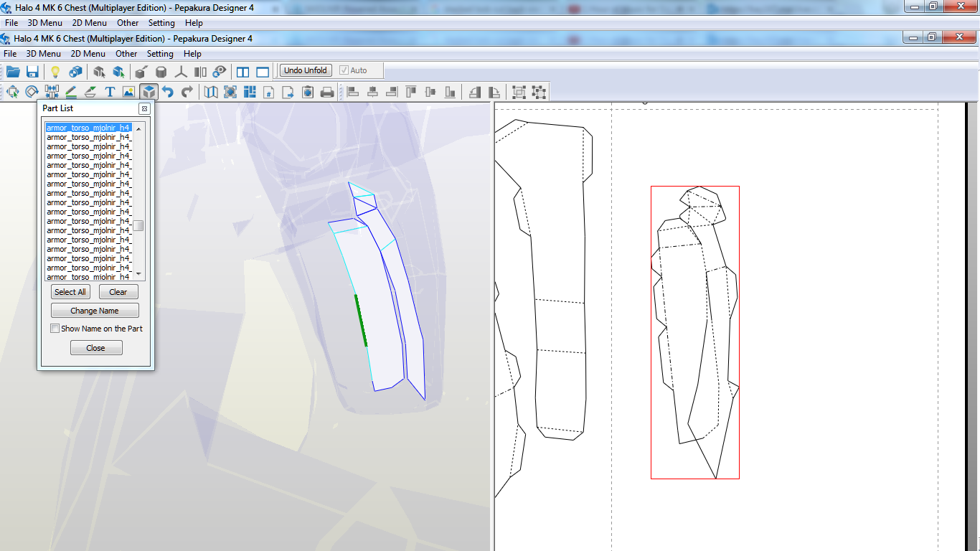Select the blue cube with green cursor tool
This screenshot has height=551, width=980.
coord(118,72)
